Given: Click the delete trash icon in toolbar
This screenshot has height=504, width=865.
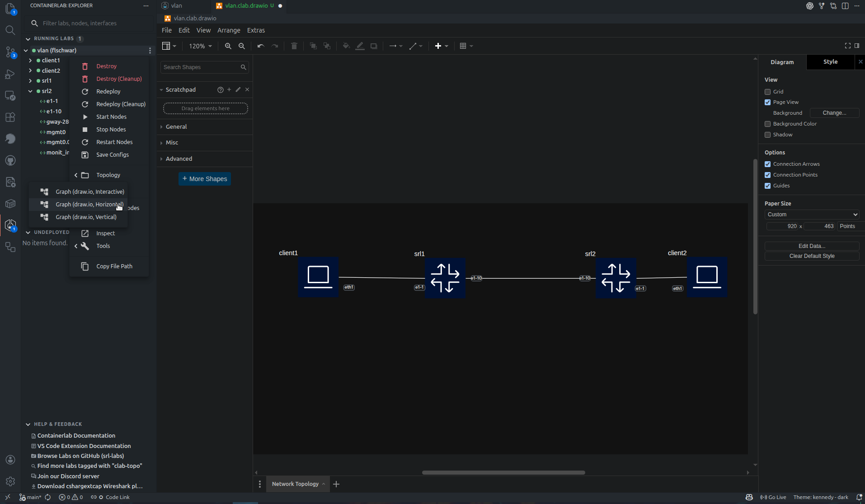Looking at the screenshot, I should [294, 46].
